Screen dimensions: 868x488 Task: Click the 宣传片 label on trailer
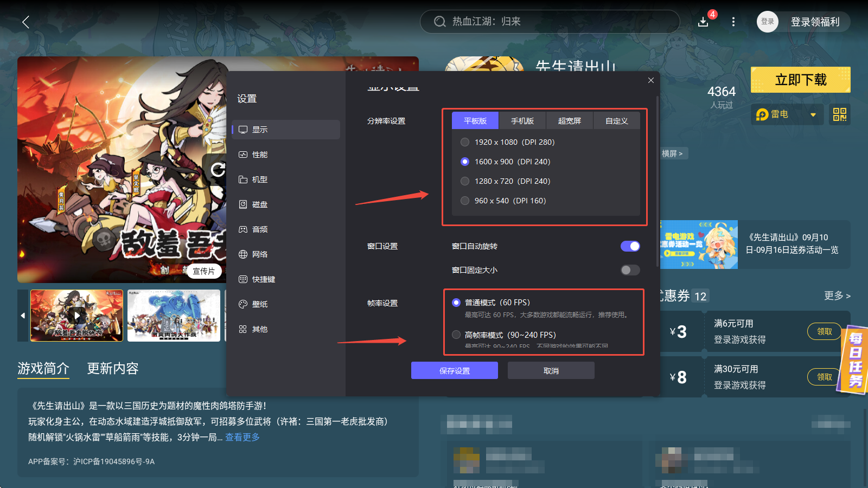pos(204,271)
